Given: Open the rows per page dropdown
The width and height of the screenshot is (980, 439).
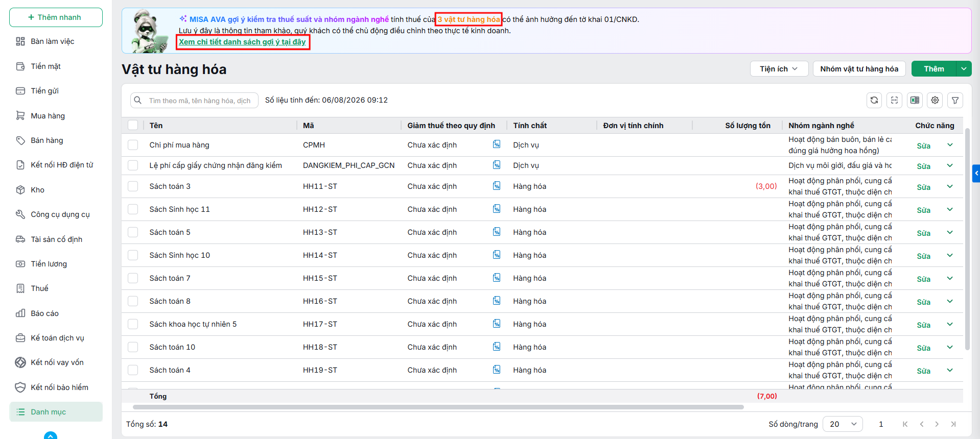Looking at the screenshot, I should tap(843, 424).
